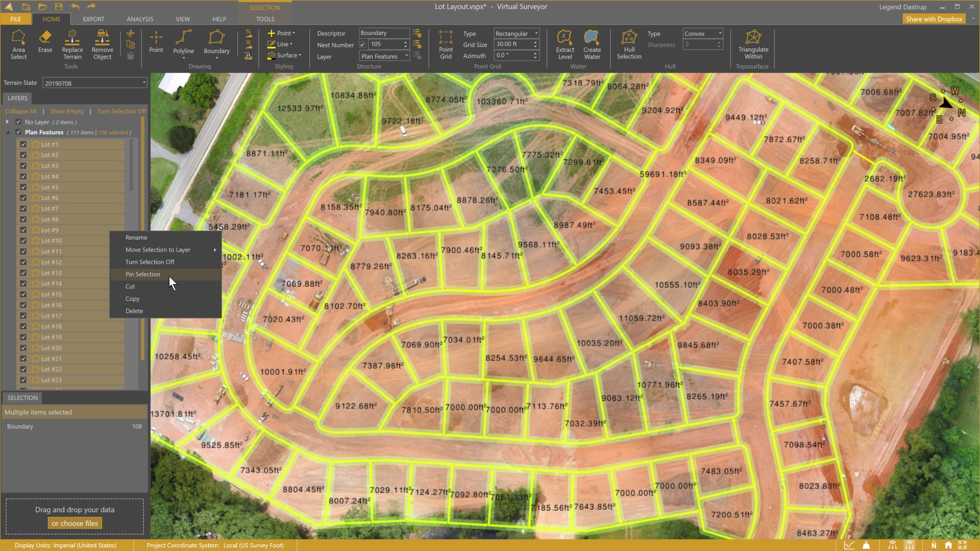Open the Point Grid Type dropdown
The height and width of the screenshot is (551, 980).
[516, 34]
